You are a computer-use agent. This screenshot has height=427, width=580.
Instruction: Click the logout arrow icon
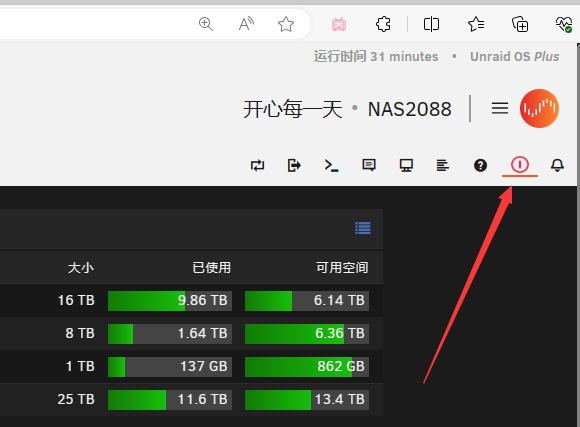294,165
